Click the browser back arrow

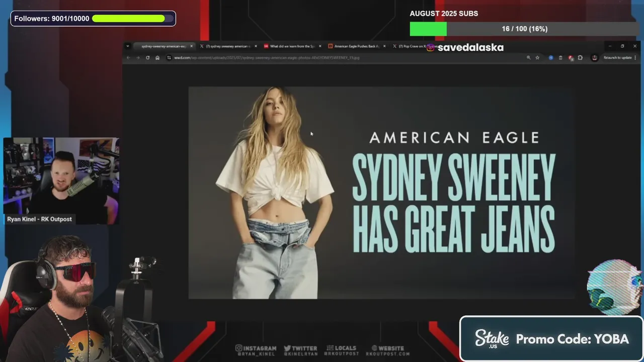(128, 58)
